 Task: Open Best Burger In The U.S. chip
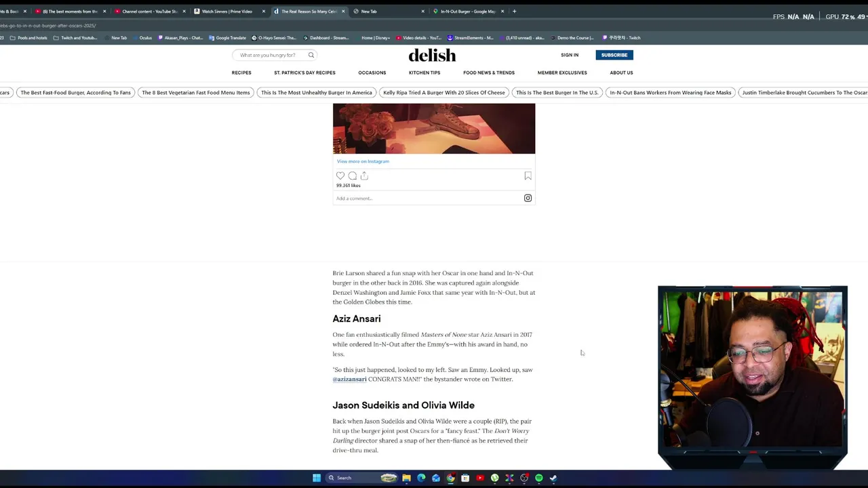(557, 92)
